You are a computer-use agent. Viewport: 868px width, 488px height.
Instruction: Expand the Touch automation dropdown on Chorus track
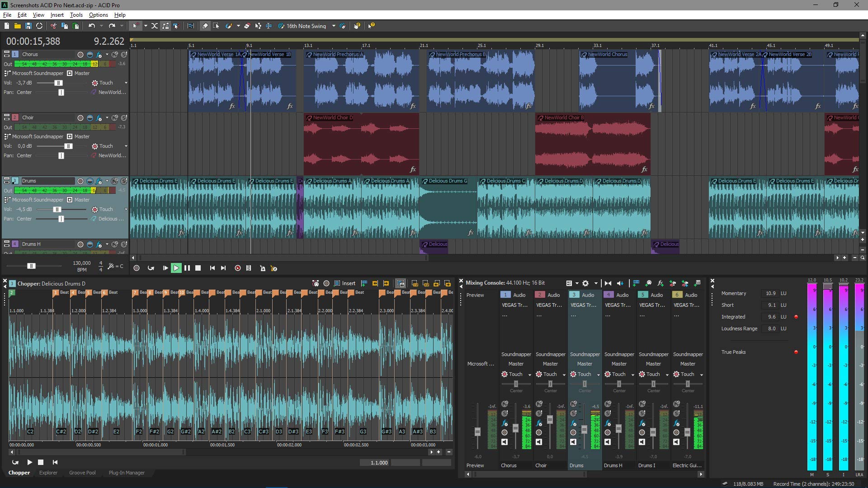(126, 83)
